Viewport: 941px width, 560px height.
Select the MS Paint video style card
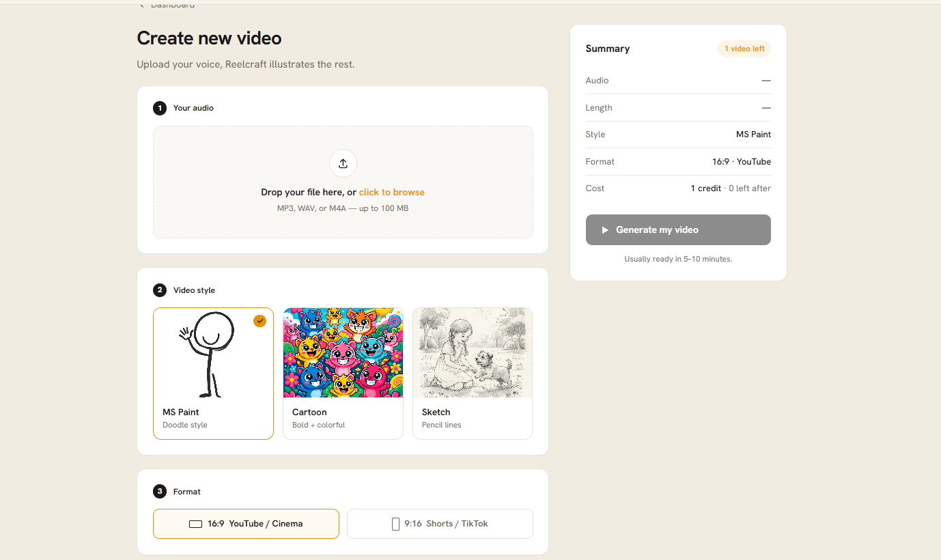click(x=213, y=374)
